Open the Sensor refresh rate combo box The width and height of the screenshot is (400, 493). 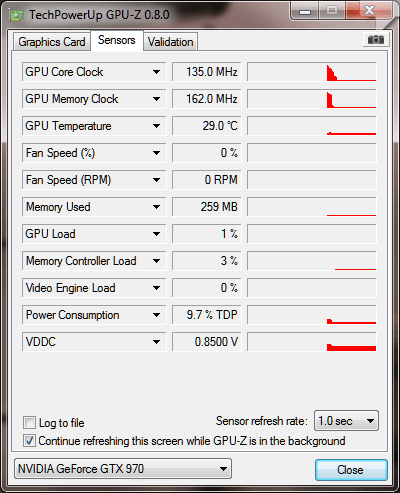click(346, 421)
